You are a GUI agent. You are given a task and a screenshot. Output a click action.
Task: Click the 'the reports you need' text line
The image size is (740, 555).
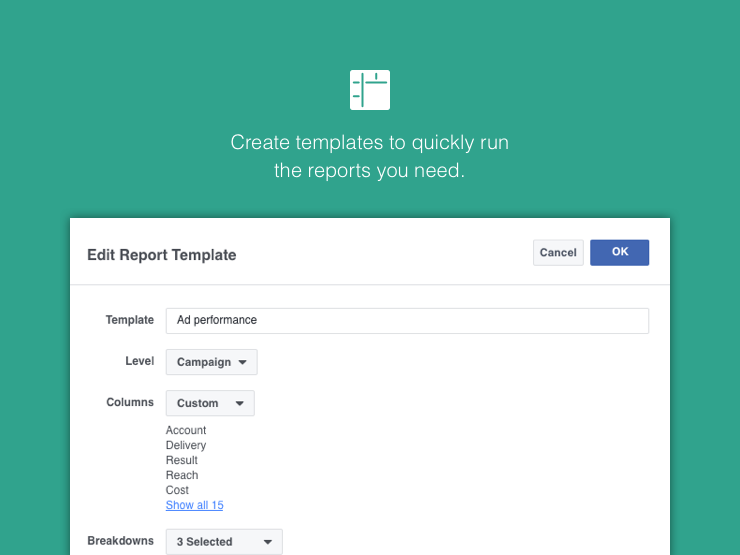[x=370, y=171]
